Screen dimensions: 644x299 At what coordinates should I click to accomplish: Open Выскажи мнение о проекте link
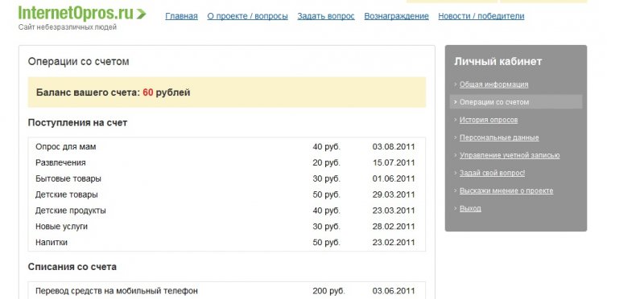coord(506,190)
